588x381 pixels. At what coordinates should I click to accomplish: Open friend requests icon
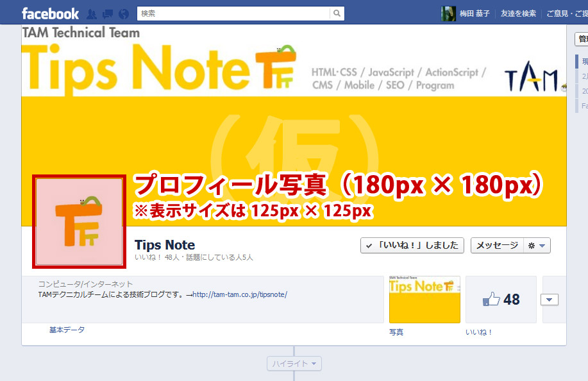click(x=92, y=14)
